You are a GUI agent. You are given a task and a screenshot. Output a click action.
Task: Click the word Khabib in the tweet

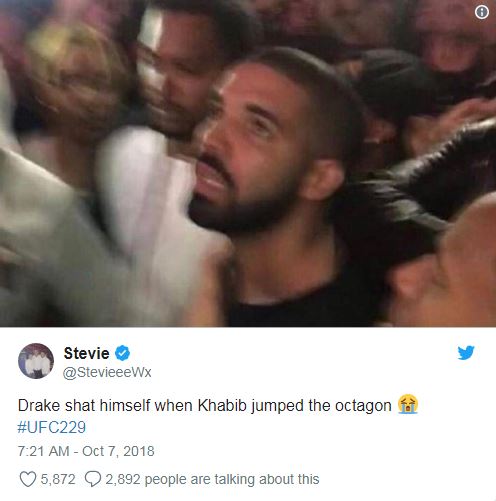coord(222,406)
